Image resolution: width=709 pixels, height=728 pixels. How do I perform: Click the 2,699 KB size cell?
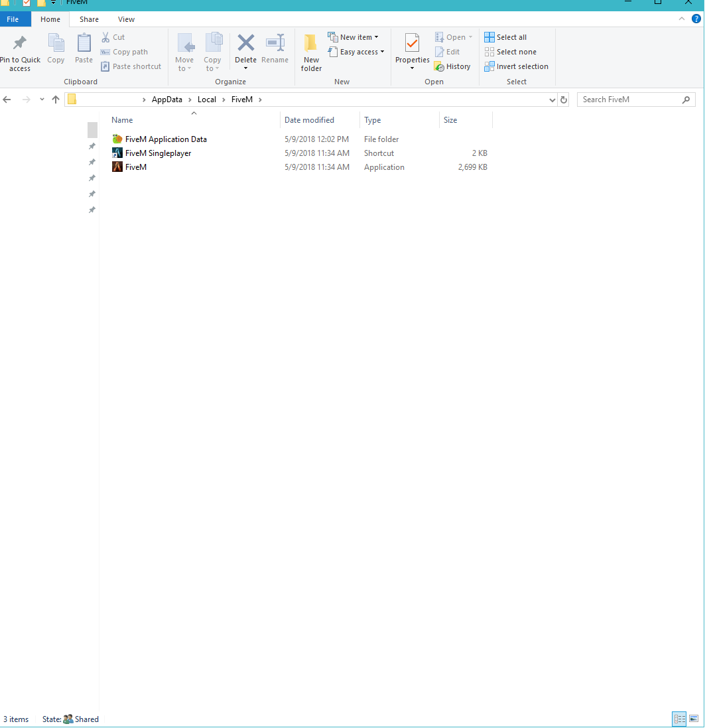[x=472, y=167]
